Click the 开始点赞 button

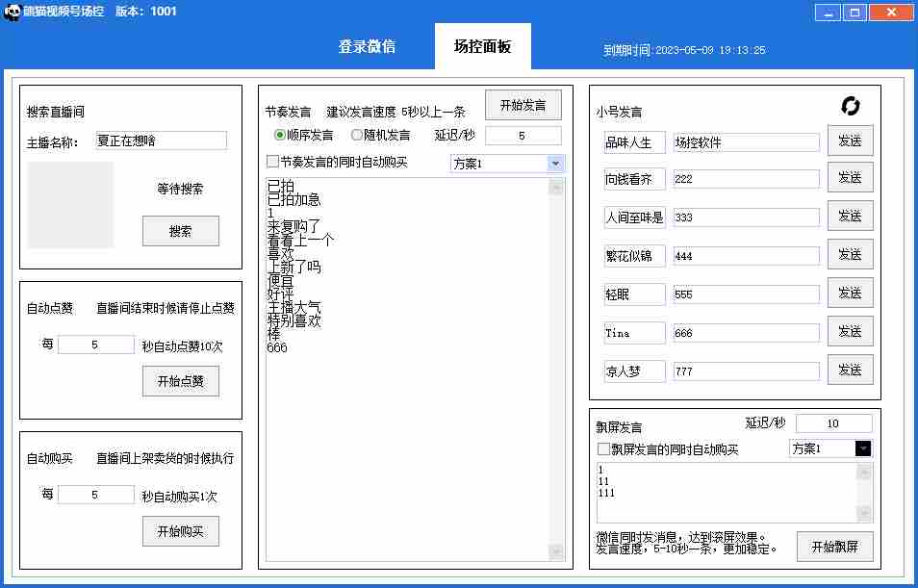181,381
